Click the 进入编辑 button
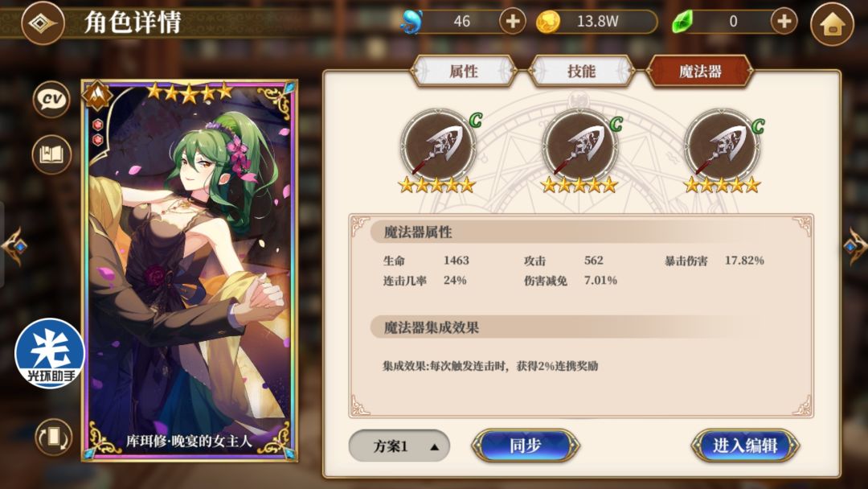The image size is (868, 489). click(x=744, y=446)
